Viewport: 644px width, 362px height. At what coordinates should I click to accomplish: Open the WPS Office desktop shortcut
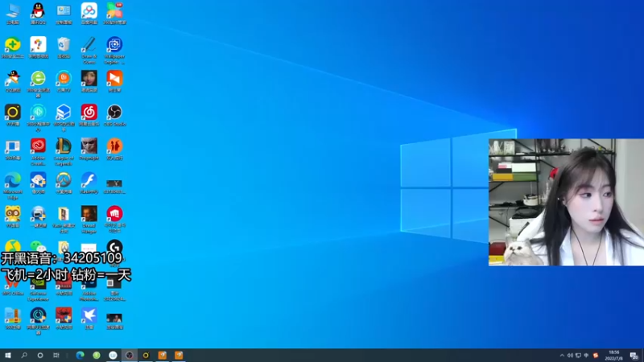13,285
